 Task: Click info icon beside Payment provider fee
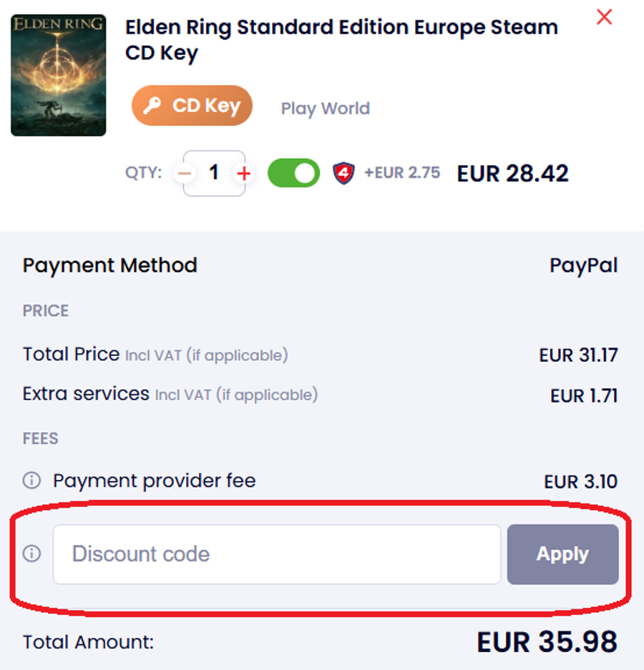(31, 481)
